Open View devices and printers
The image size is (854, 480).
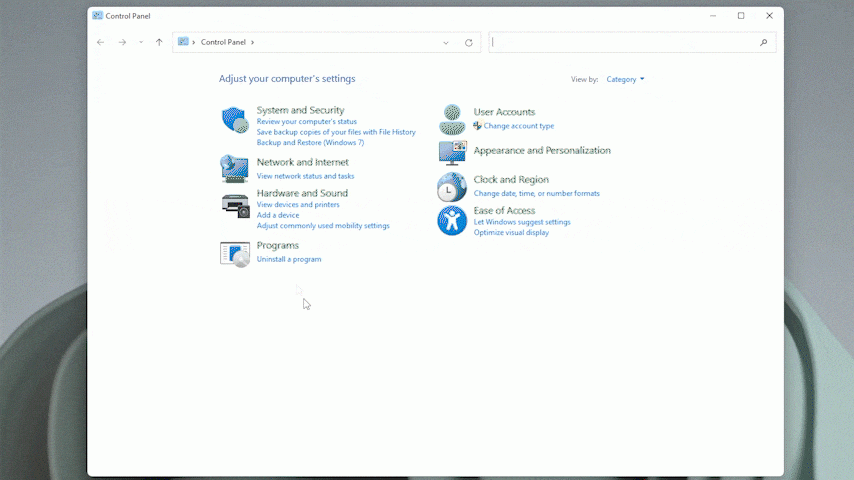click(298, 205)
